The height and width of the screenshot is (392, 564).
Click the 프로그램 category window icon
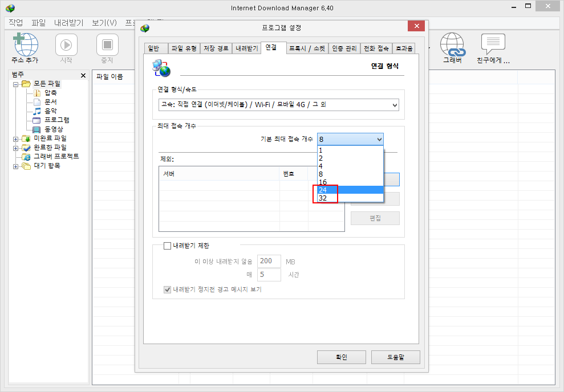36,120
